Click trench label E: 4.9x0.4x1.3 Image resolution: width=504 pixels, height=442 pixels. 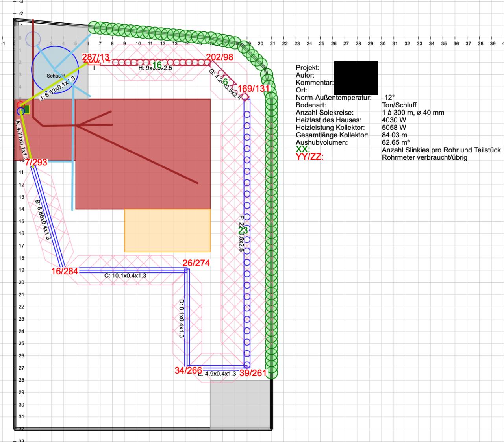coord(217,374)
